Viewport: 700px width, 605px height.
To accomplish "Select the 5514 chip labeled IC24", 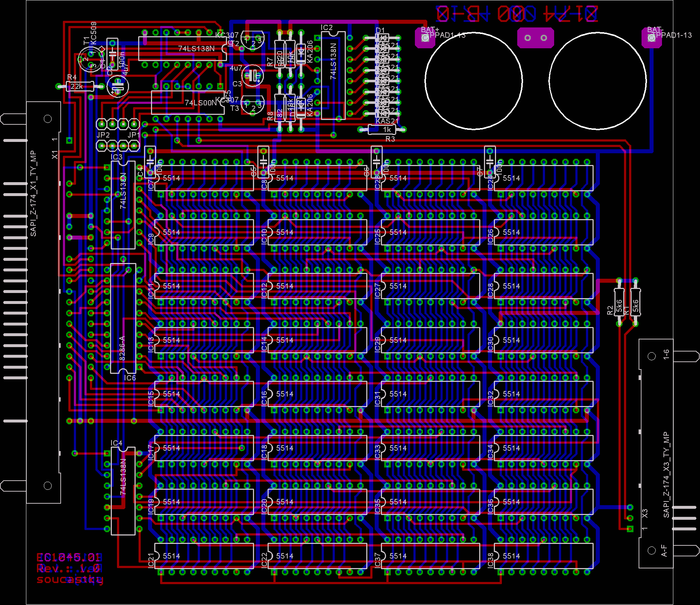I will 544,178.
